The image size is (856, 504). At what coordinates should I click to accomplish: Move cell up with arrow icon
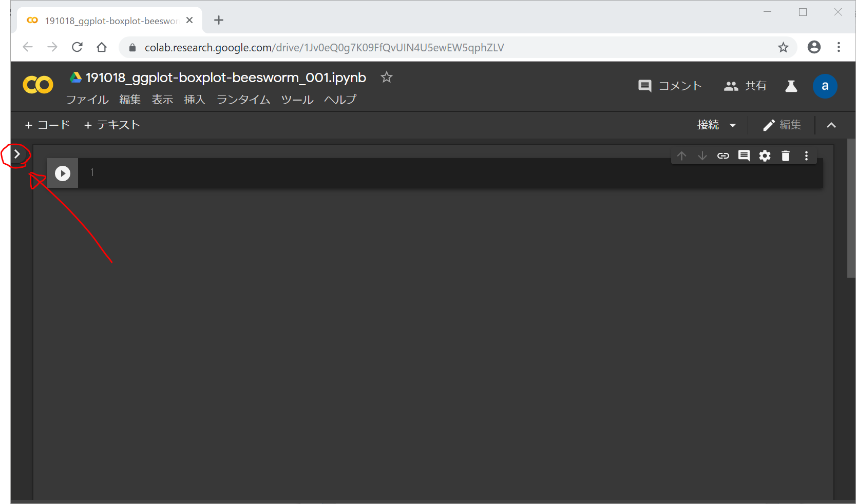point(681,156)
